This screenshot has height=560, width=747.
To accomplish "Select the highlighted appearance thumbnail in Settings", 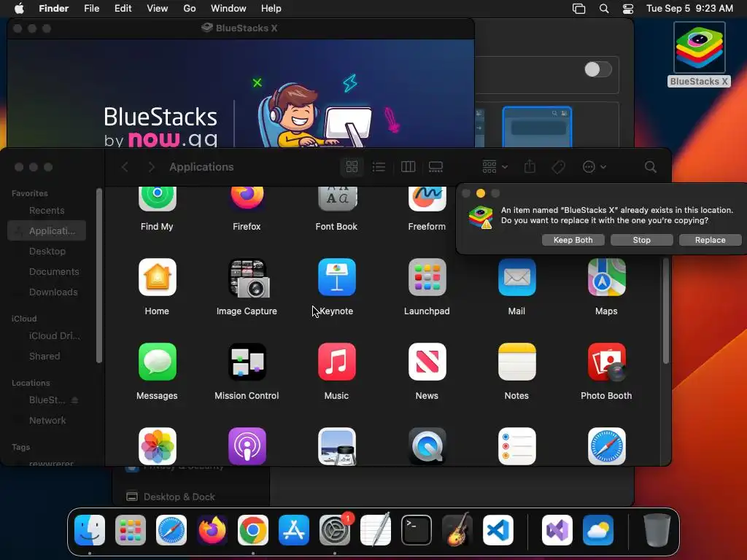I will tap(537, 127).
